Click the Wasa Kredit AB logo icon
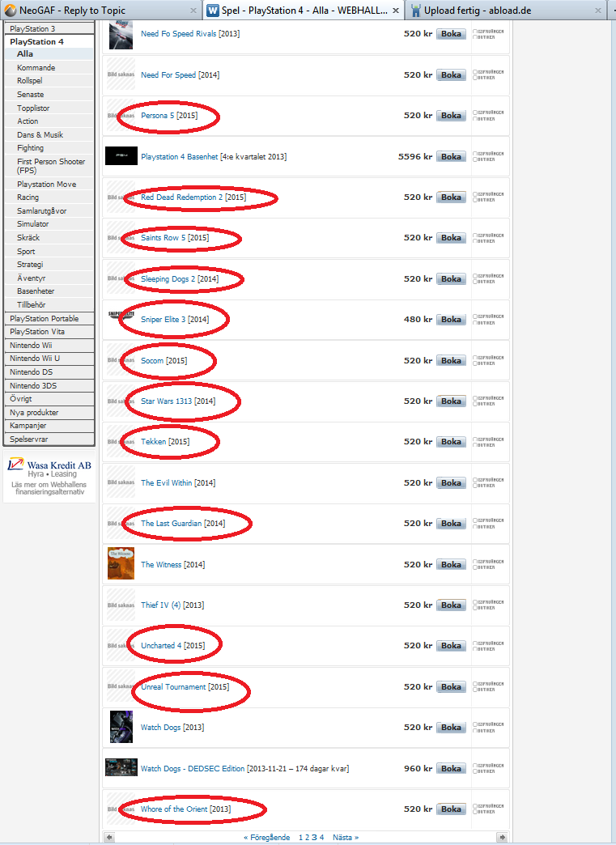616x845 pixels. tap(15, 465)
